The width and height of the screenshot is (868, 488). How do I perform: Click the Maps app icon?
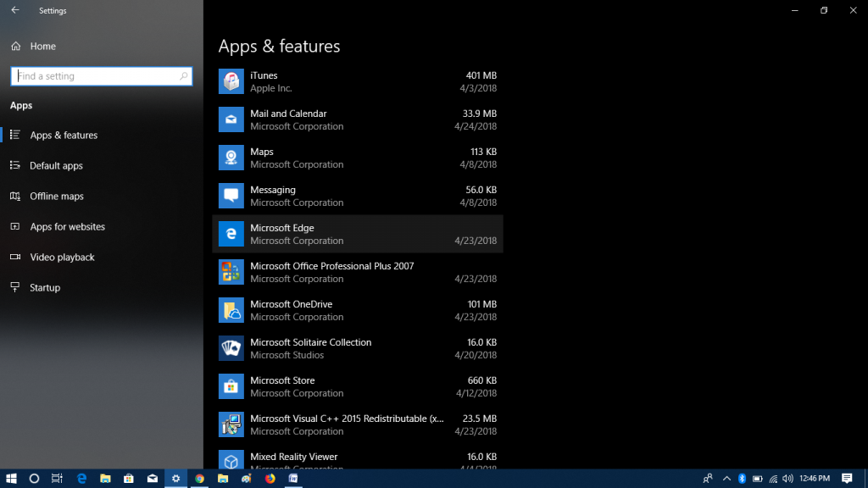pos(231,158)
